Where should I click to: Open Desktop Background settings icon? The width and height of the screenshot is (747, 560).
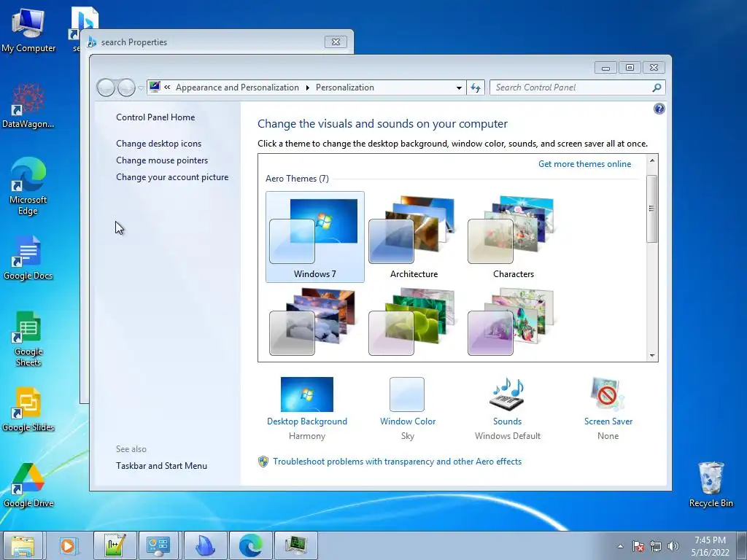[x=307, y=394]
